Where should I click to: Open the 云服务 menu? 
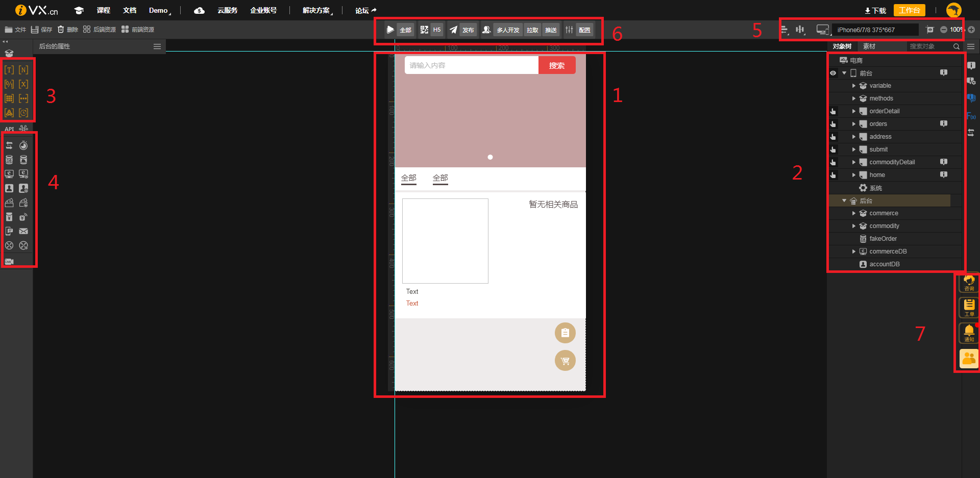(228, 10)
